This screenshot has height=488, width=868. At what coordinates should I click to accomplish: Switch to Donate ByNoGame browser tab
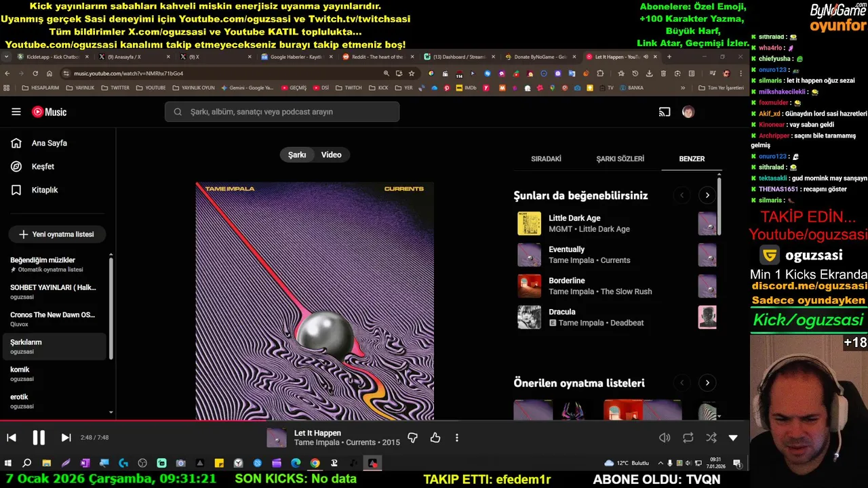pos(540,57)
